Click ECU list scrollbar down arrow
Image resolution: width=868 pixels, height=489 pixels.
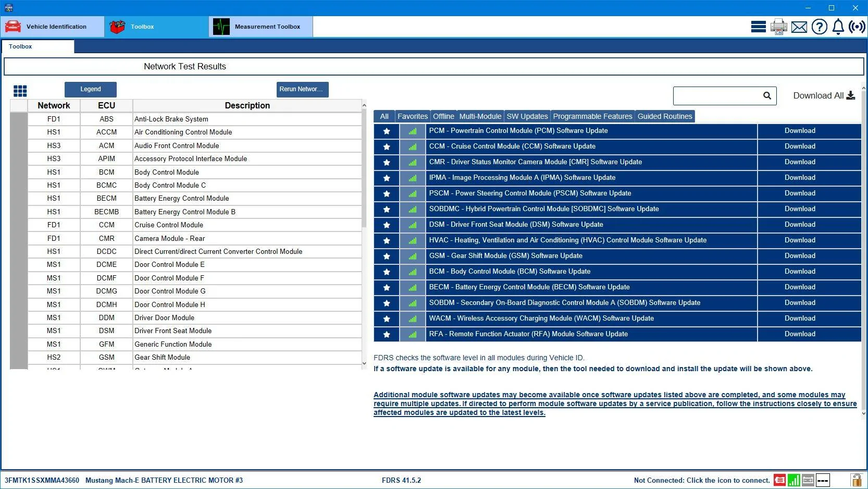[364, 364]
